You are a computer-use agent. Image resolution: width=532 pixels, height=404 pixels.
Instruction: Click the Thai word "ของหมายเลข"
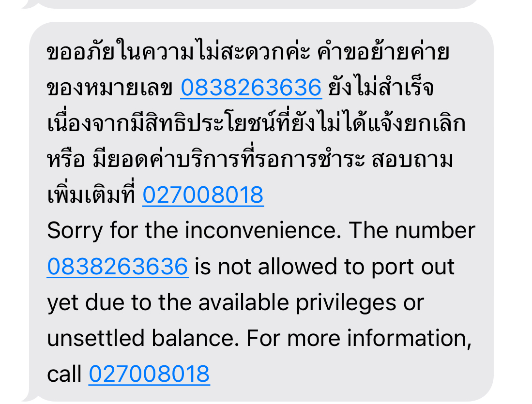tap(109, 88)
